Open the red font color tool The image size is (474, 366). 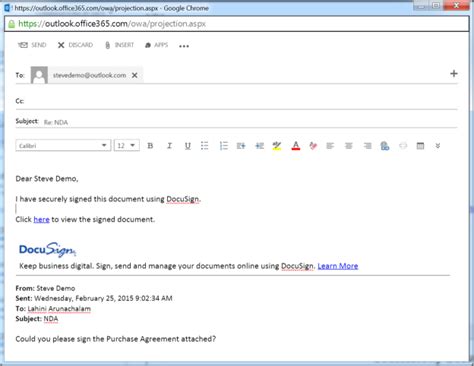pos(296,146)
